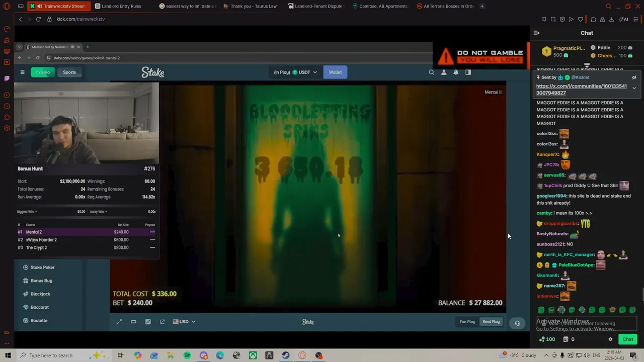Open History clock icon in sidebar

tap(7, 106)
